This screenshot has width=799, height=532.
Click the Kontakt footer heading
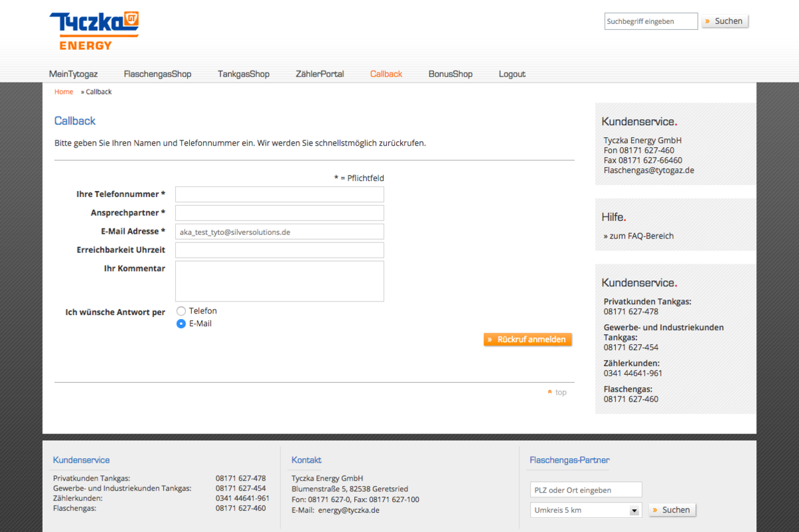coord(306,460)
